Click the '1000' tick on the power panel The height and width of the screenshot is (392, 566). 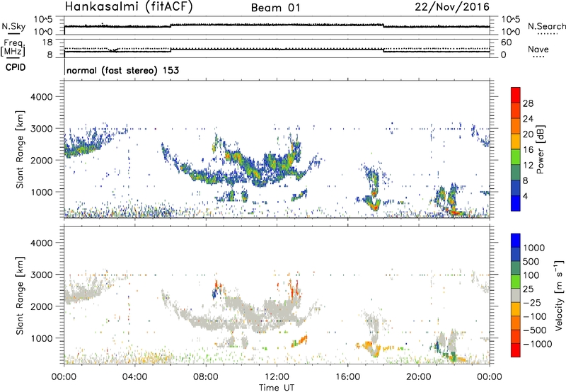point(41,192)
